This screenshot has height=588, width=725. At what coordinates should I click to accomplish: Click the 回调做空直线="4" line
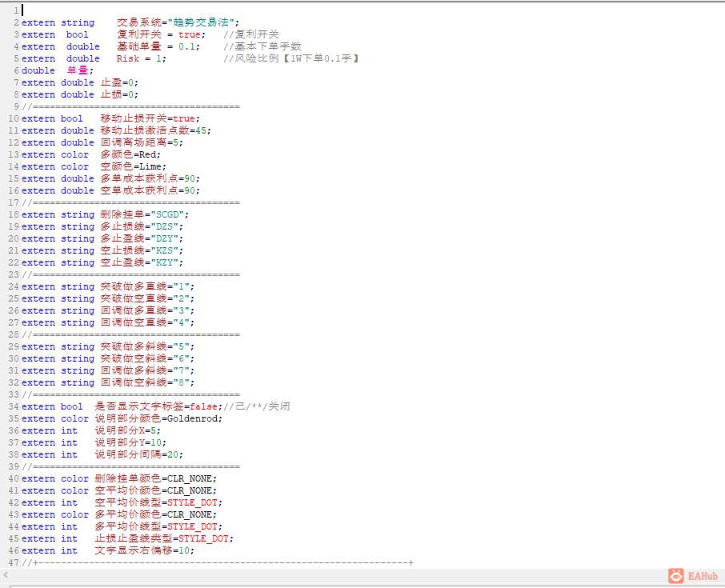108,322
